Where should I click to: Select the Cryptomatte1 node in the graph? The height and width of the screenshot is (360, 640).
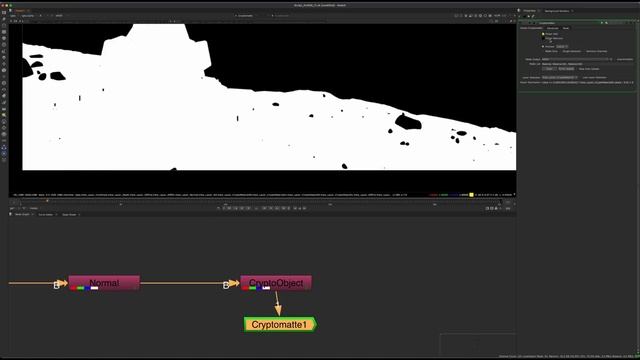coord(280,324)
